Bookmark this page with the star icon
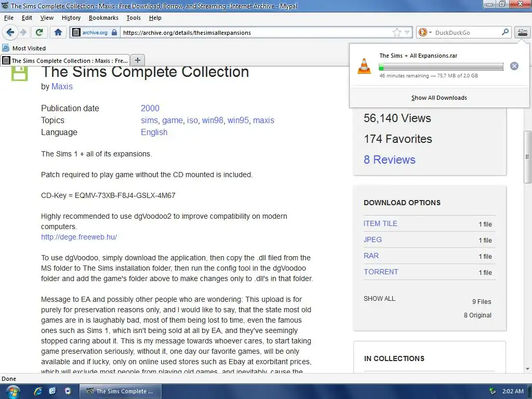This screenshot has height=399, width=532. [396, 32]
